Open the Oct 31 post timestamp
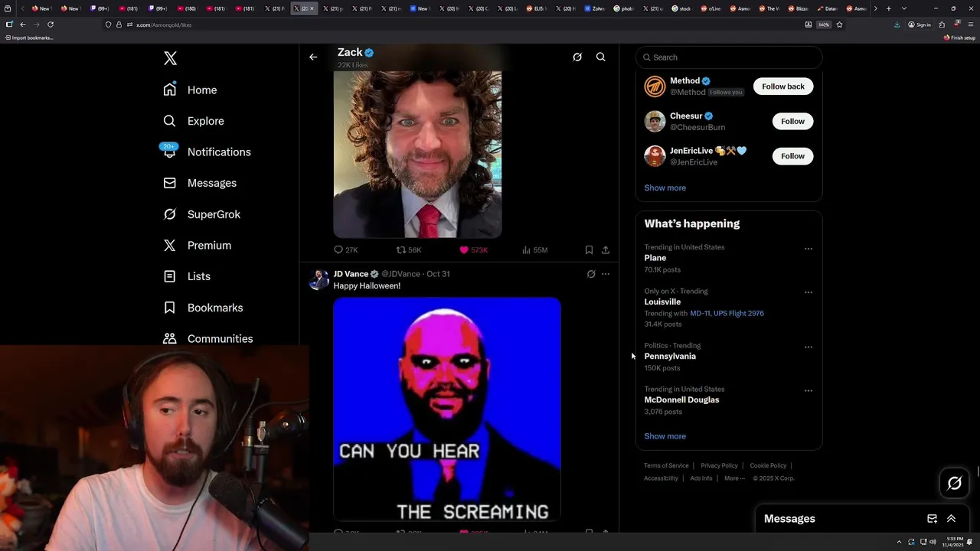Screen dimensions: 980x551 438,274
